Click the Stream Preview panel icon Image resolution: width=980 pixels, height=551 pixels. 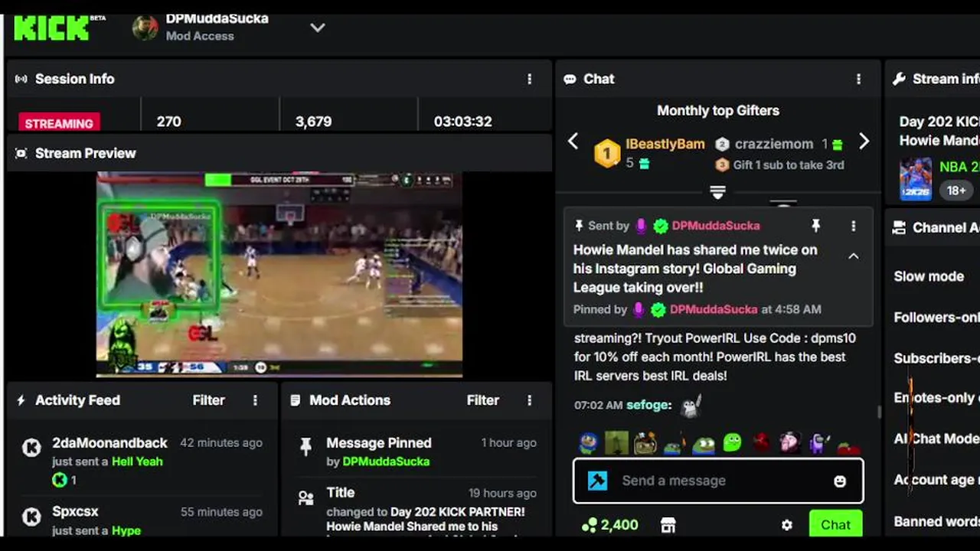point(21,153)
